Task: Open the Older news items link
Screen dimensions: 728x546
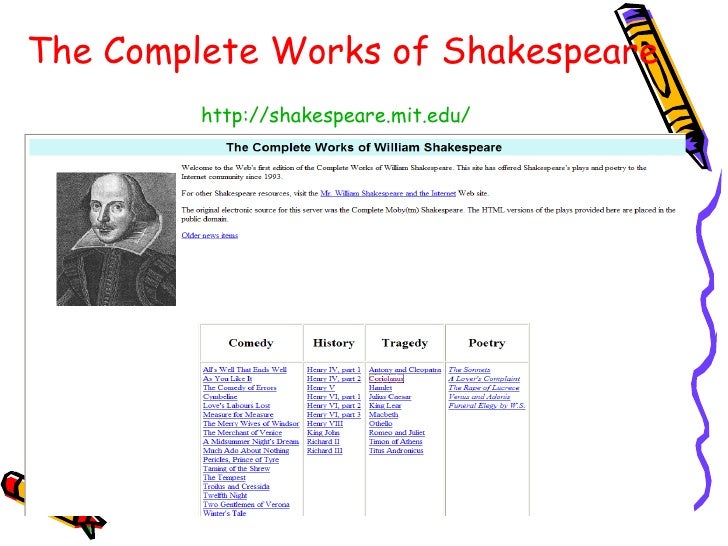Action: coord(209,235)
